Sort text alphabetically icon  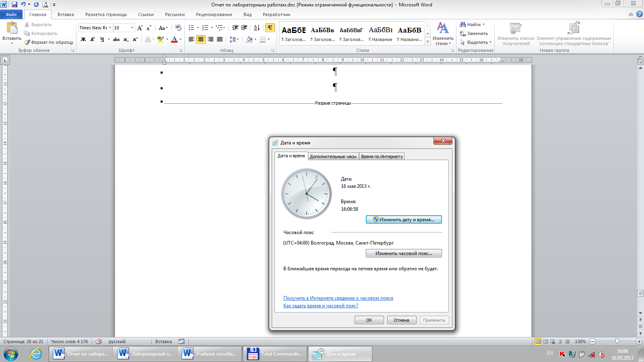coord(257,28)
